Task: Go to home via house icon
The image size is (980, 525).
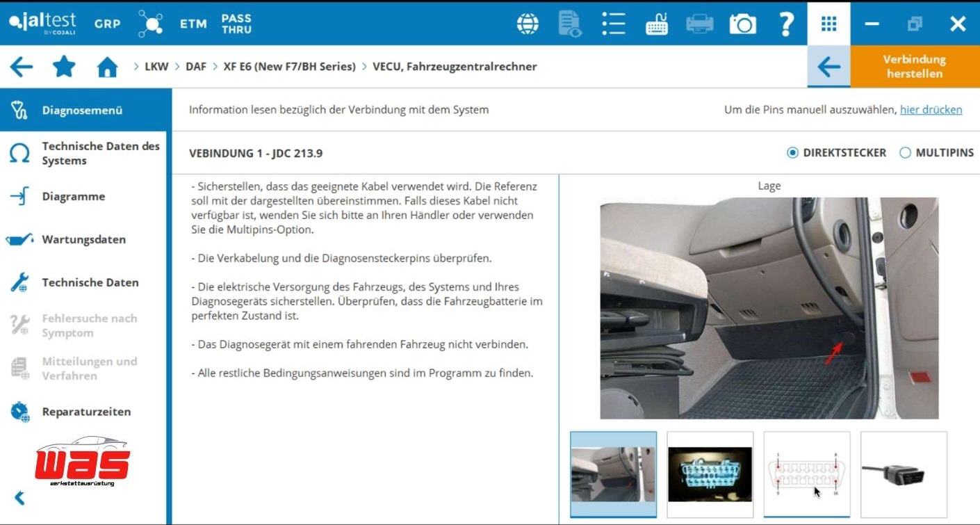Action: click(107, 67)
